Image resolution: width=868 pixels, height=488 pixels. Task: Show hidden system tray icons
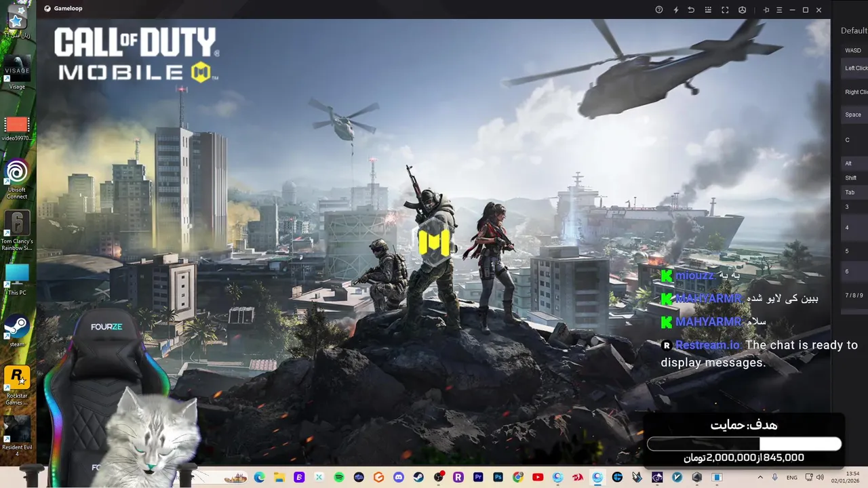point(759,477)
